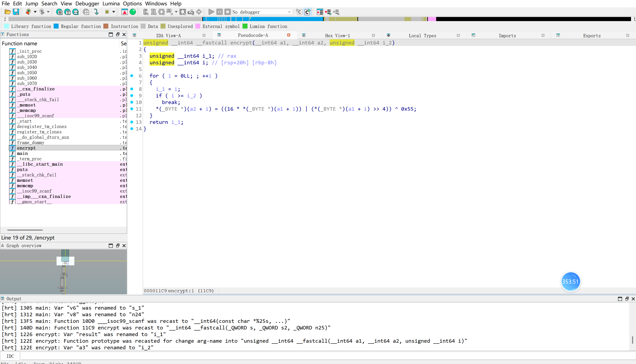636x364 pixels.
Task: Click the add-breakpoint toolbar icon
Action: coord(328,12)
